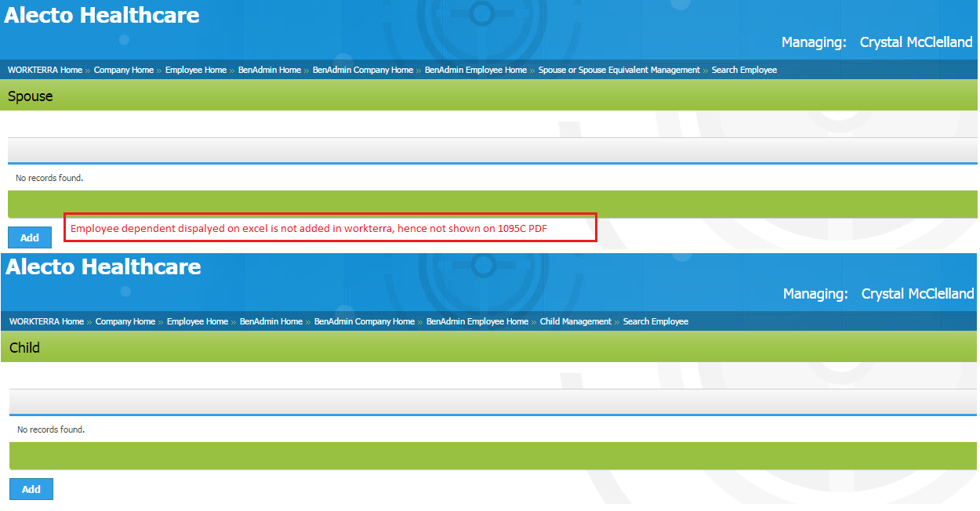Go to BenAdmin Company Home in the Child breadcrumb
The height and width of the screenshot is (511, 980).
pos(365,321)
